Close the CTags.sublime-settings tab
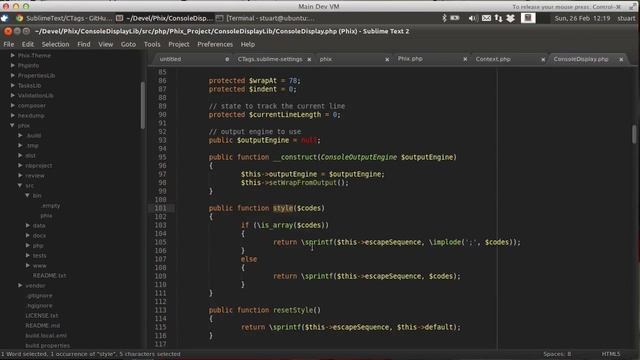640x360 pixels. (x=309, y=59)
